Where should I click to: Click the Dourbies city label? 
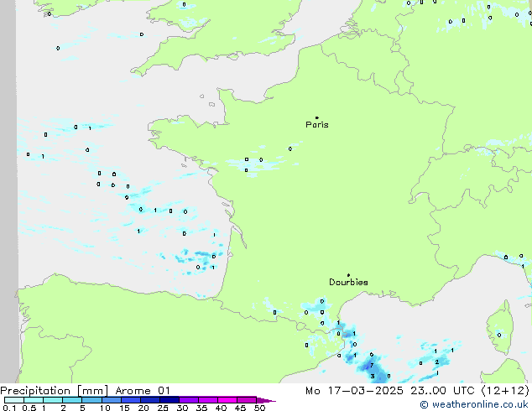[x=348, y=282]
